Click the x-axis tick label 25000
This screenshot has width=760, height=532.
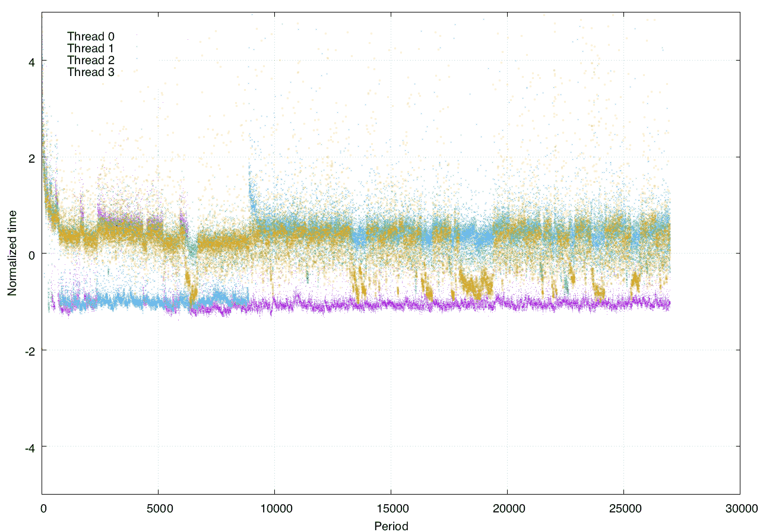623,508
